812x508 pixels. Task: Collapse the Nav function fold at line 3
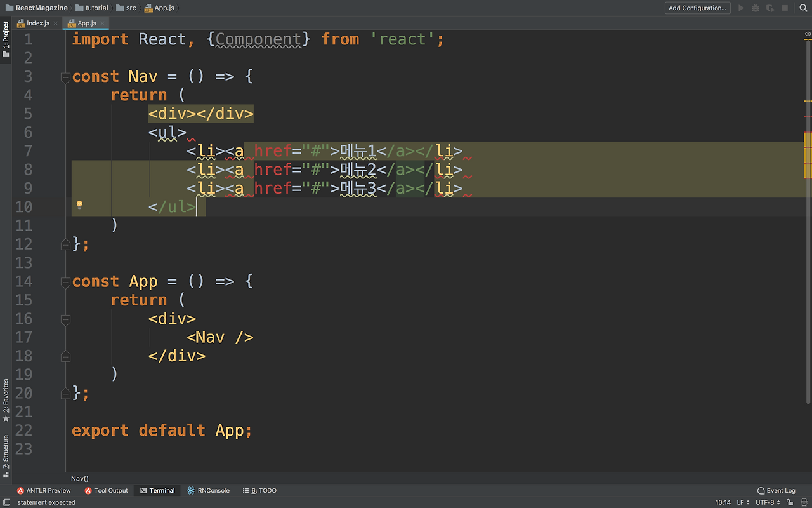(x=65, y=77)
